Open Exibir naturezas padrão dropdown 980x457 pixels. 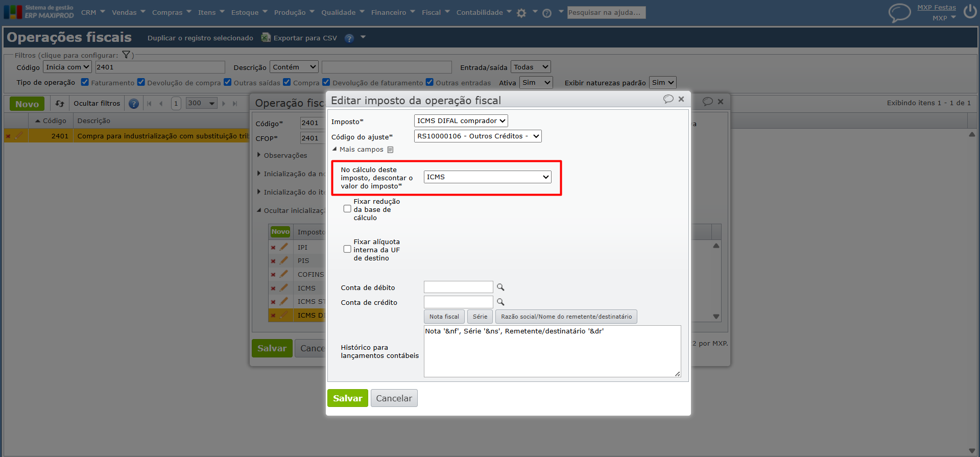tap(662, 83)
